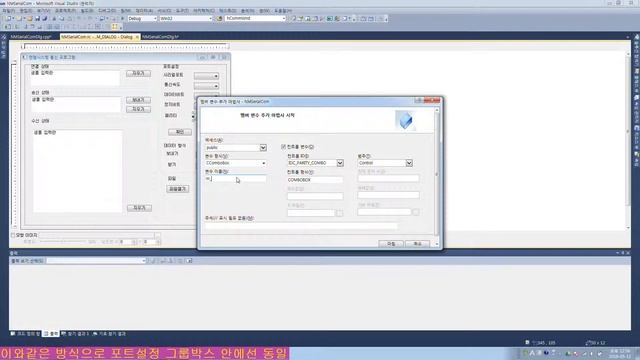Viewport: 640px width, 360px height.
Task: Click the Save toolbar icon
Action: [x=38, y=18]
